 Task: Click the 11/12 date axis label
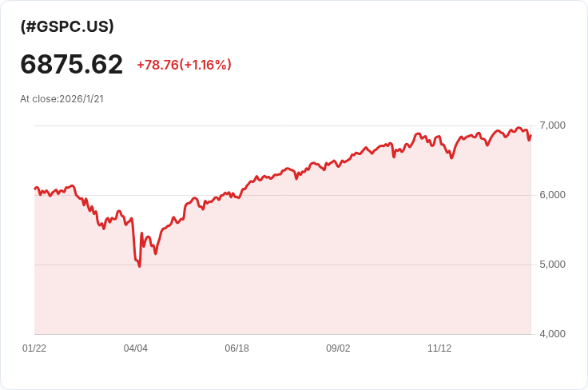439,348
